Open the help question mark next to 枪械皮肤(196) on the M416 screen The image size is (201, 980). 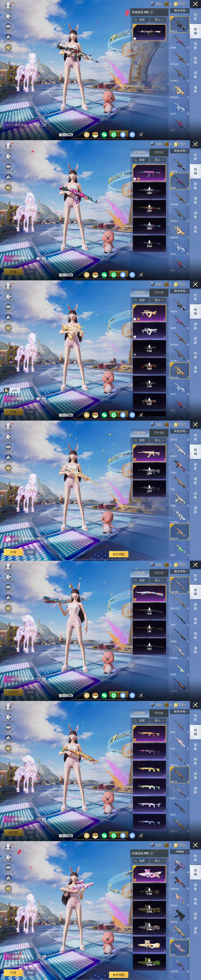[x=152, y=12]
